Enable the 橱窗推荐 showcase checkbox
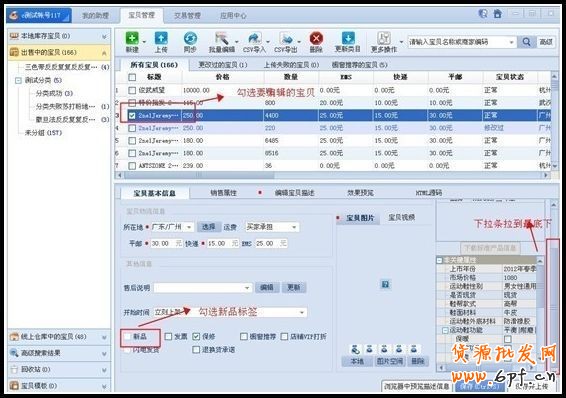 click(244, 336)
